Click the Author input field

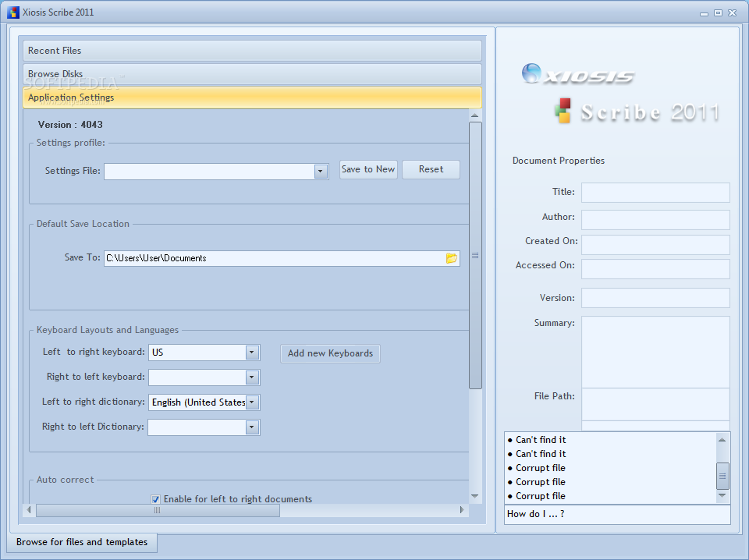click(655, 220)
